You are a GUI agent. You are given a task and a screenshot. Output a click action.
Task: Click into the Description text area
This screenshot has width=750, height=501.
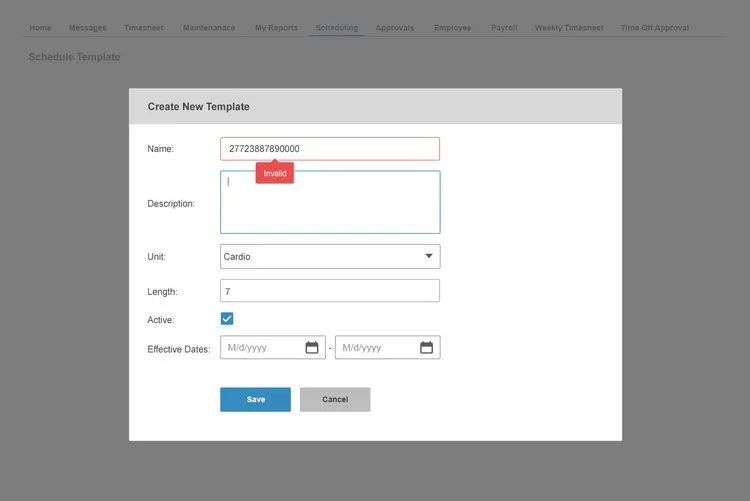pos(330,202)
